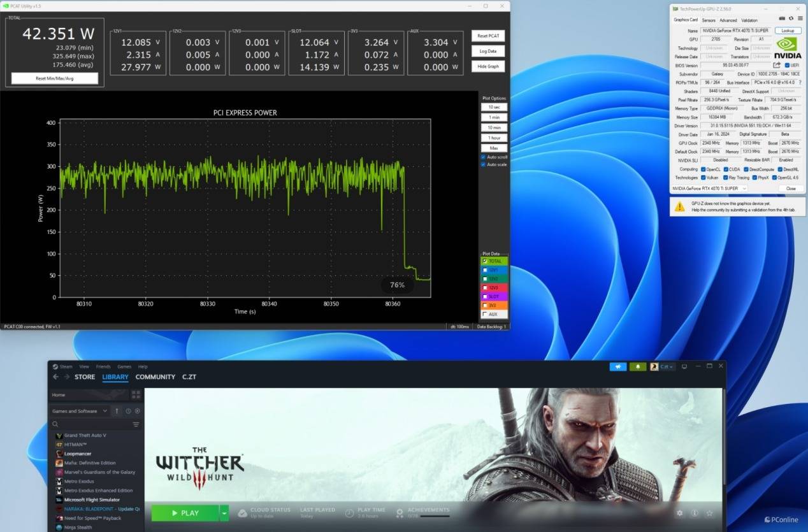
Task: Click the GPU-Z screenshot camera icon
Action: (x=782, y=18)
